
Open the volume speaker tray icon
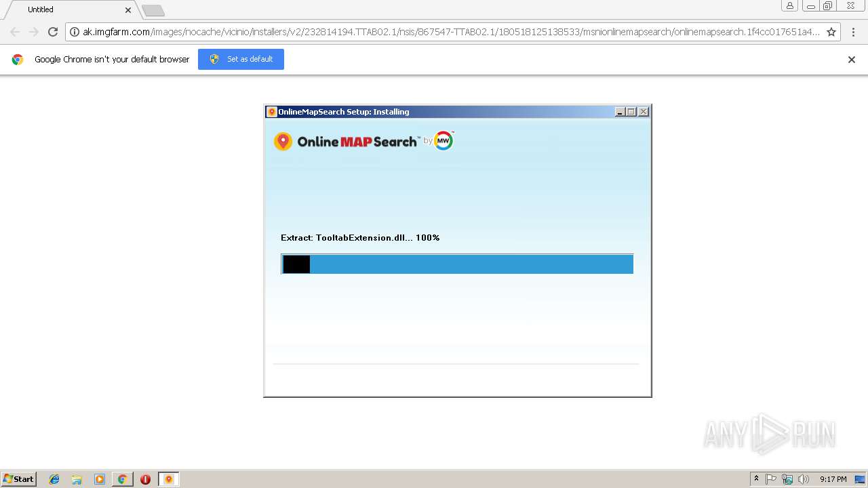pyautogui.click(x=804, y=479)
